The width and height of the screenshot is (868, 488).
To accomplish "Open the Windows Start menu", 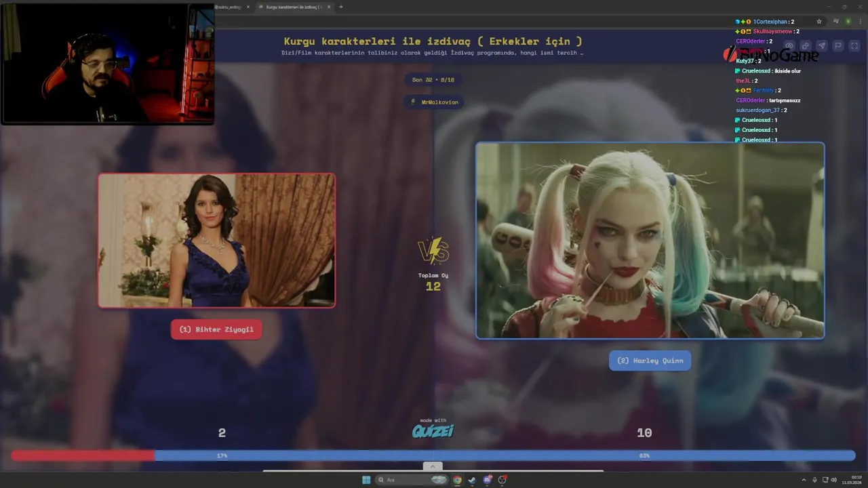I will (x=366, y=480).
